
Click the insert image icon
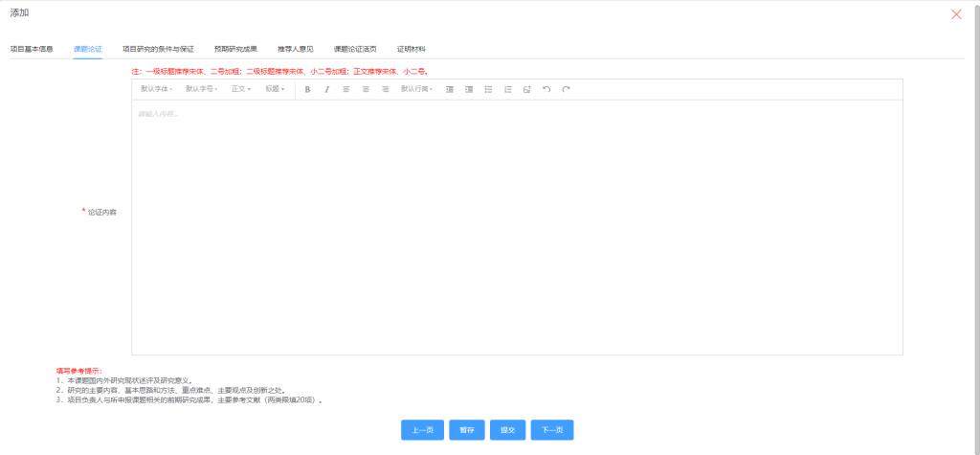[527, 89]
